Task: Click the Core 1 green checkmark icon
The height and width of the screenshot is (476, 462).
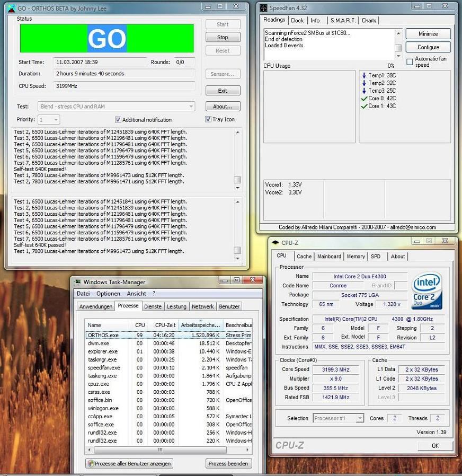Action: (365, 106)
